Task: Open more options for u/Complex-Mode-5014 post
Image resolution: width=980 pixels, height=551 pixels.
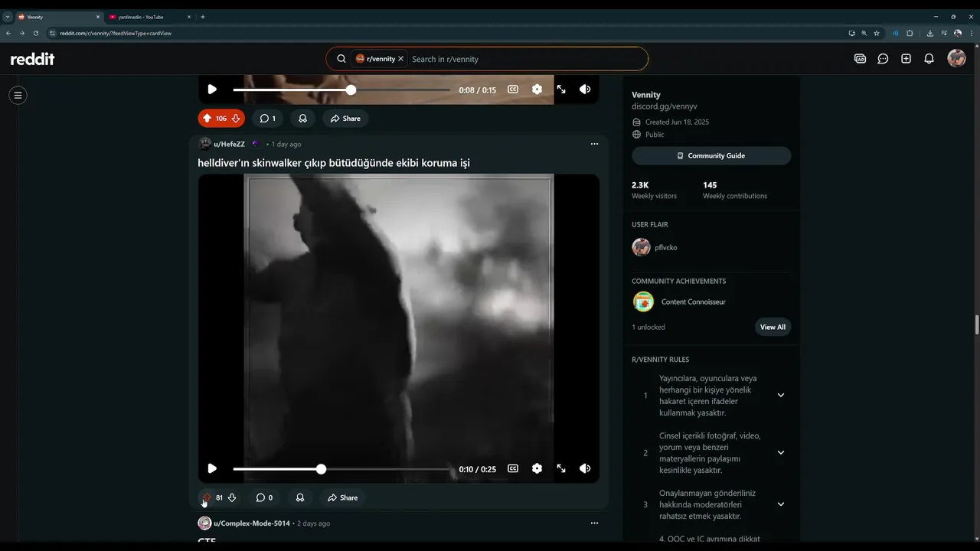Action: point(594,523)
